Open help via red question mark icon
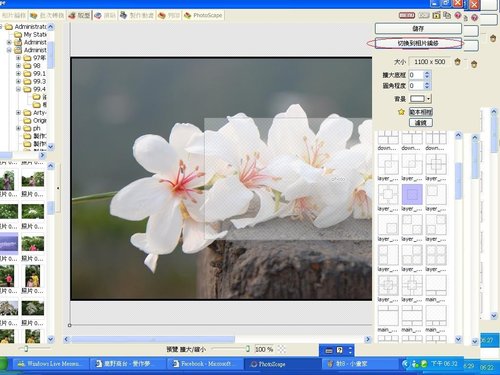500x375 pixels. click(458, 16)
